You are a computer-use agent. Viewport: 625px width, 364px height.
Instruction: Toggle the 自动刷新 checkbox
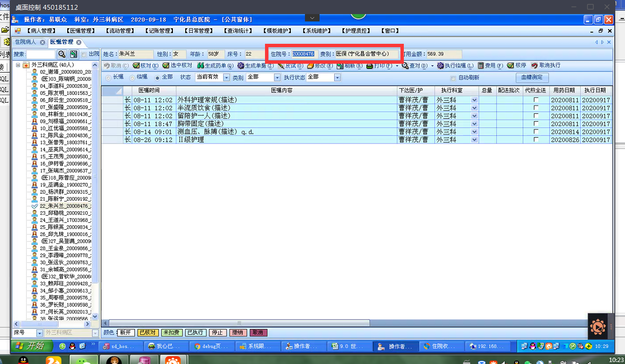(453, 78)
